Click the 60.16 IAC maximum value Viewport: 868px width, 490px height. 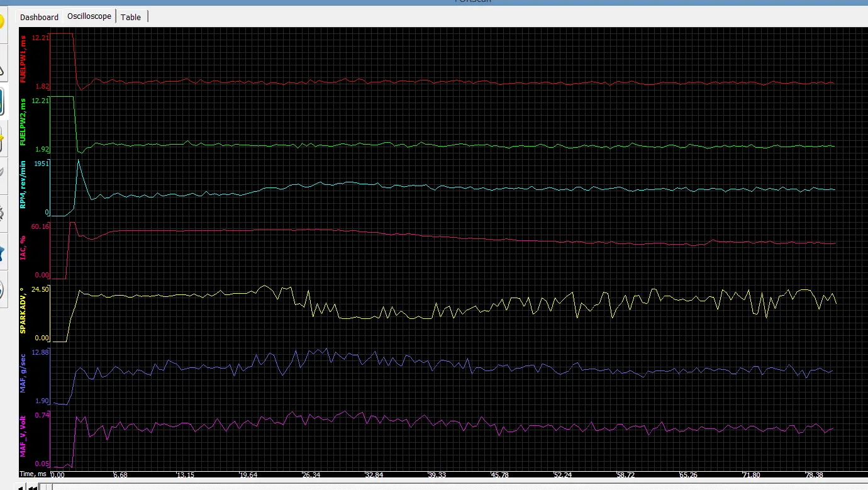tap(40, 226)
